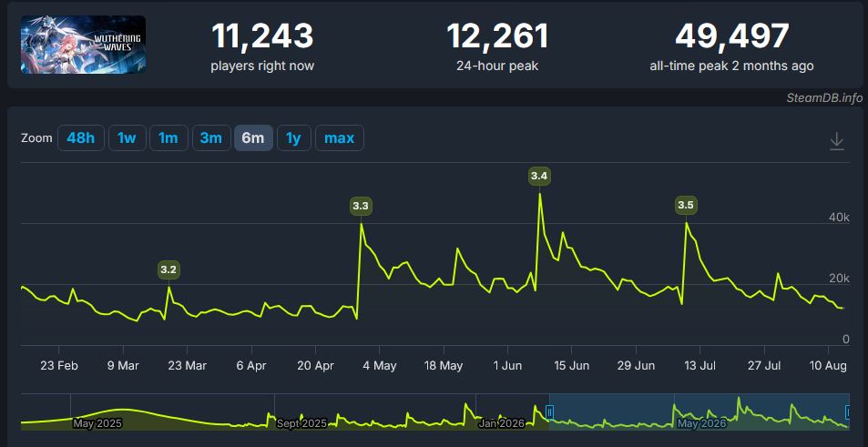Click the Sept 2025 navigator label
Screen dimensions: 868x447
pyautogui.click(x=301, y=423)
